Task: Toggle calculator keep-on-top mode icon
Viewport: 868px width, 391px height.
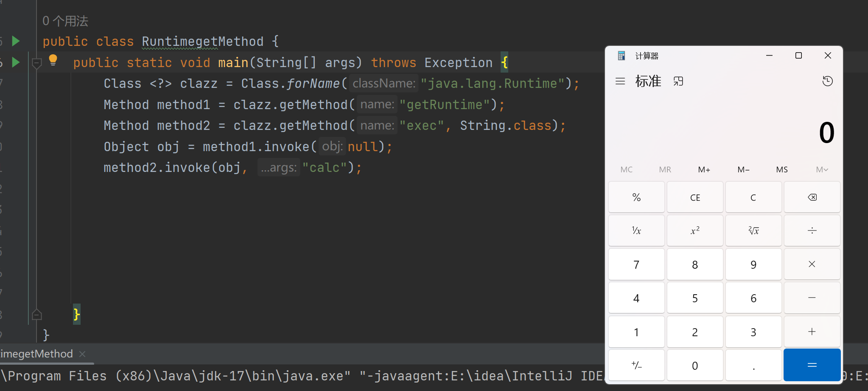Action: coord(678,81)
